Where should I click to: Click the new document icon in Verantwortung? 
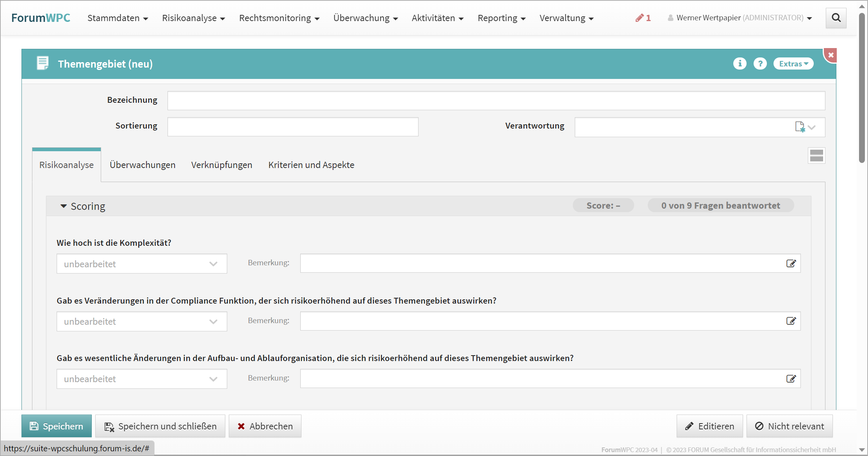click(799, 127)
